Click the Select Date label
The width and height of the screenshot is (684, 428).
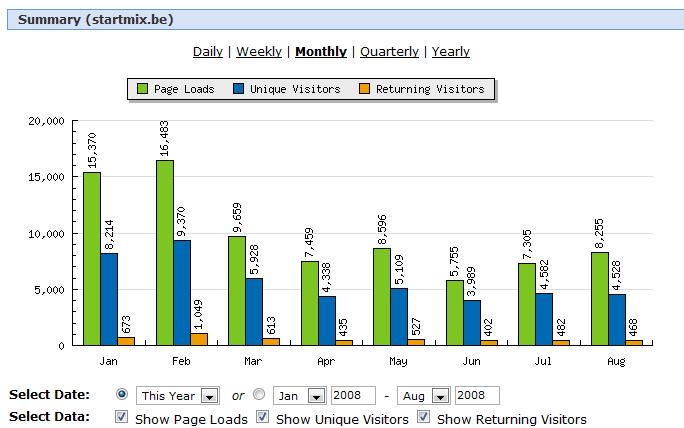pos(49,394)
